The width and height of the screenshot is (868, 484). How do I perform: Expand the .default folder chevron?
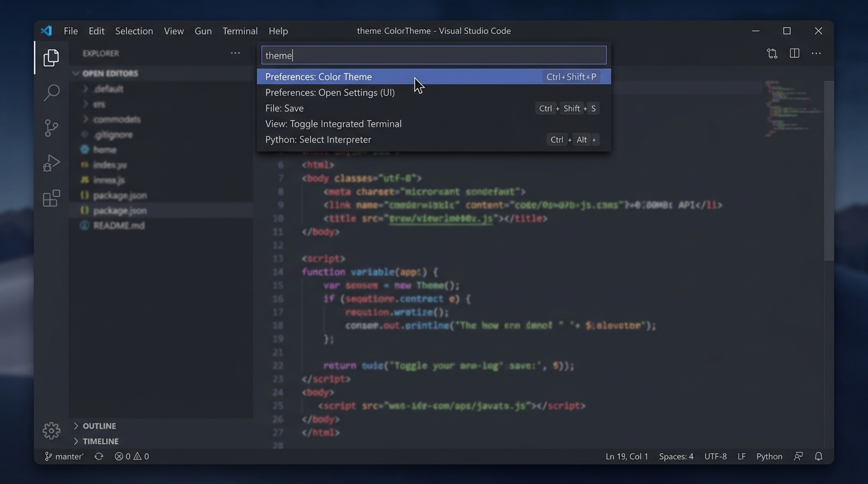click(85, 89)
